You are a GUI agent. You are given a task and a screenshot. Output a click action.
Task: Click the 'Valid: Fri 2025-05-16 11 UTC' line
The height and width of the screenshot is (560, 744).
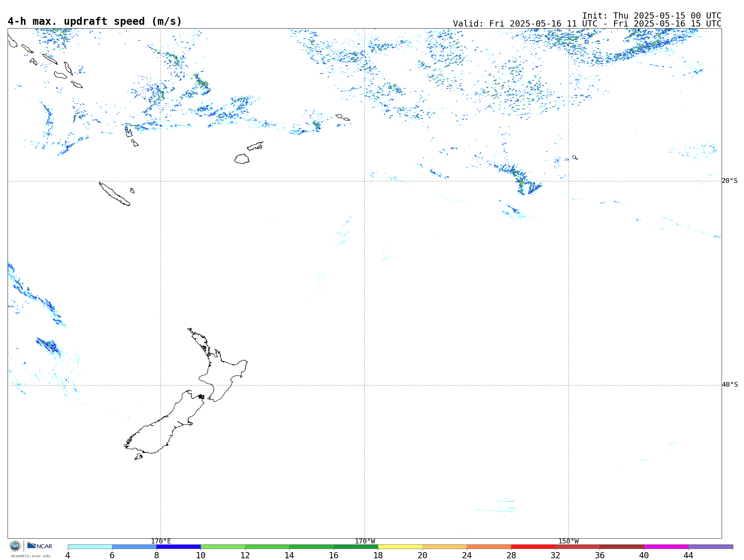tap(587, 24)
